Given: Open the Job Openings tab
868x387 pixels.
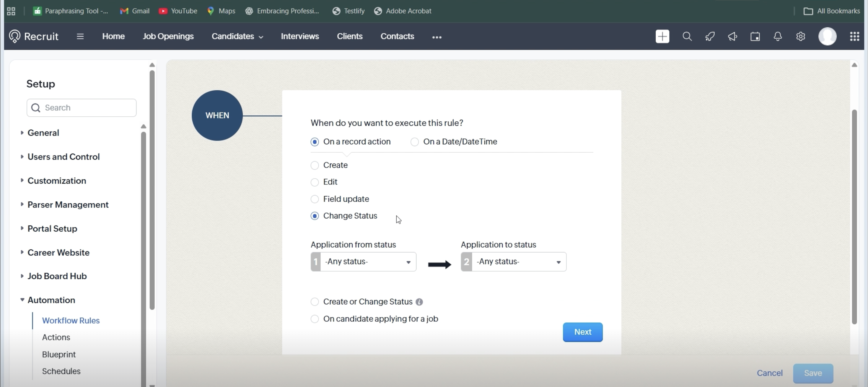Looking at the screenshot, I should coord(168,36).
